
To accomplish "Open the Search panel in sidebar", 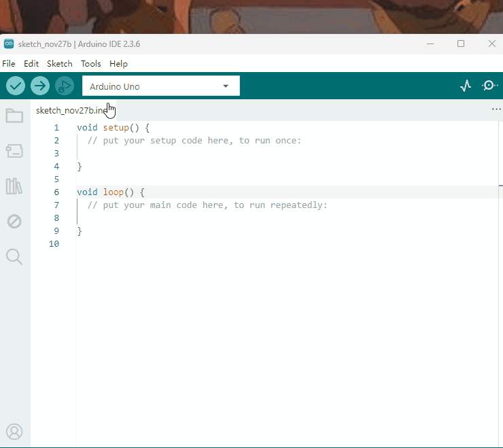I will click(14, 257).
